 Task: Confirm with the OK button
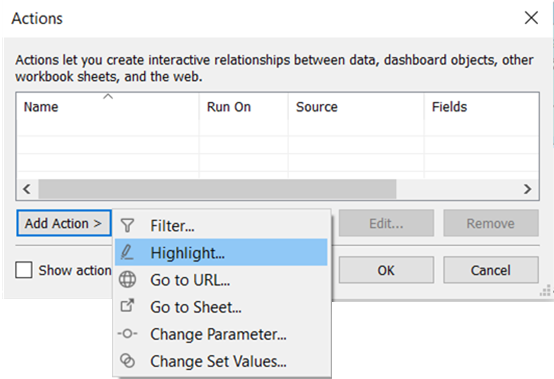[x=386, y=270]
